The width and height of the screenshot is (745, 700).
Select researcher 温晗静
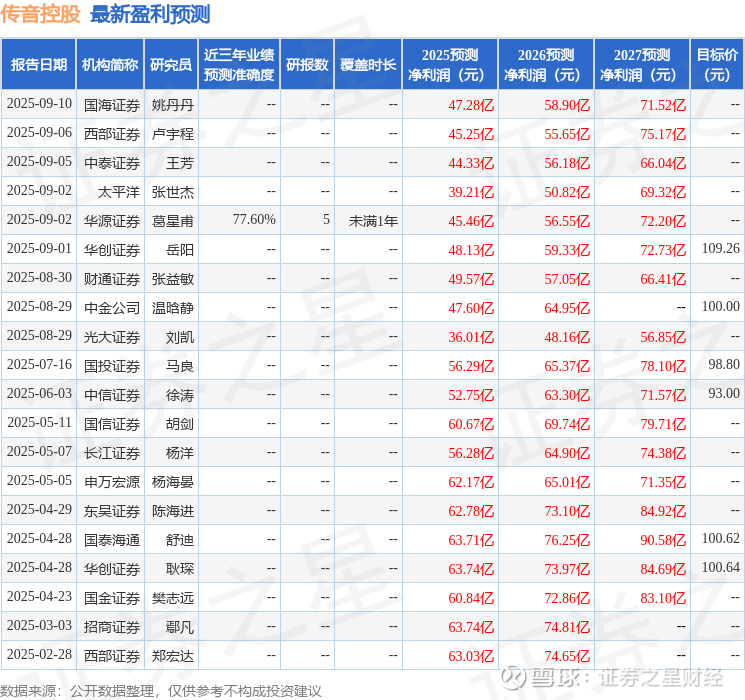(173, 308)
